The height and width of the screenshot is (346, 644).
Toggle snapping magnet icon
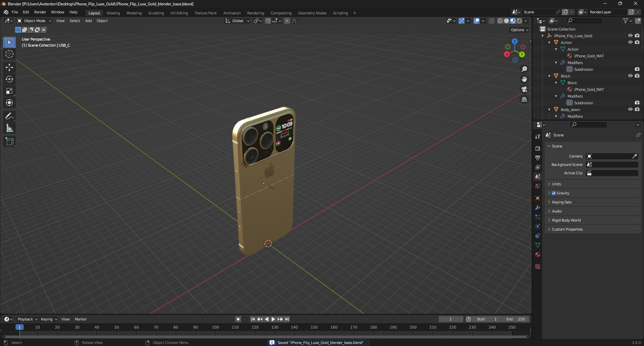point(268,21)
